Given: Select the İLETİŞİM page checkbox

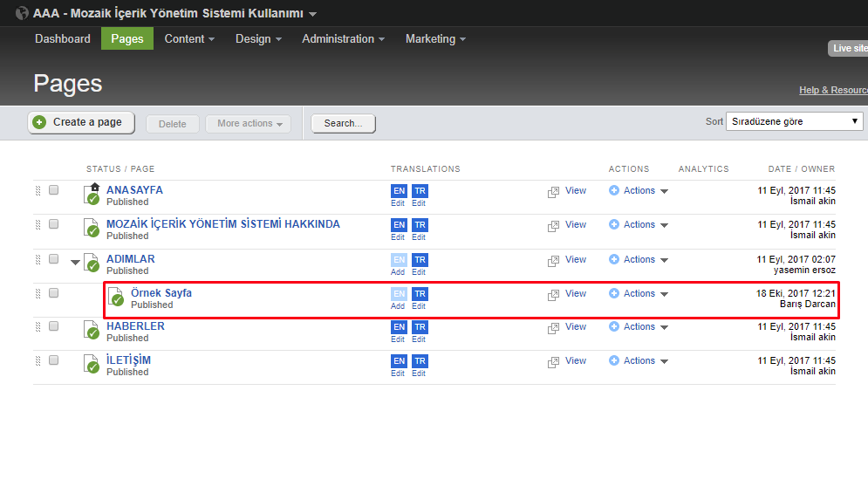Looking at the screenshot, I should coord(54,360).
